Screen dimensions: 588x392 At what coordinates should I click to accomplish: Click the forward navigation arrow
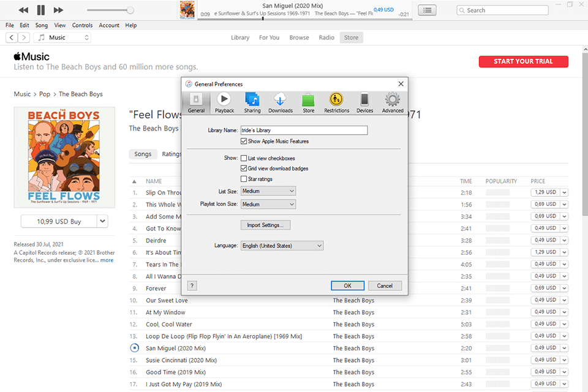(24, 37)
